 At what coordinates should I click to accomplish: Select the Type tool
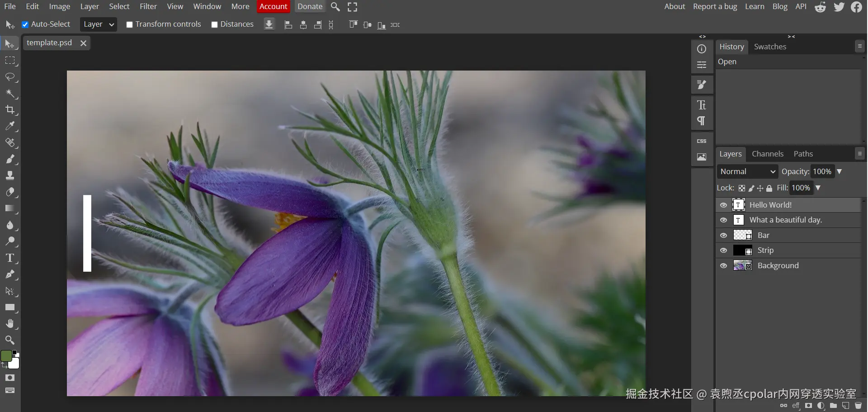(x=10, y=258)
